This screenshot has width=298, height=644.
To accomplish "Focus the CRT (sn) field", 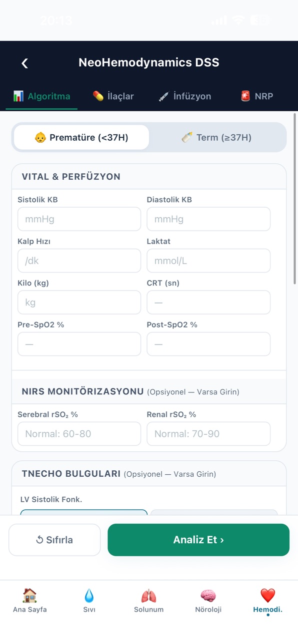I will (208, 303).
